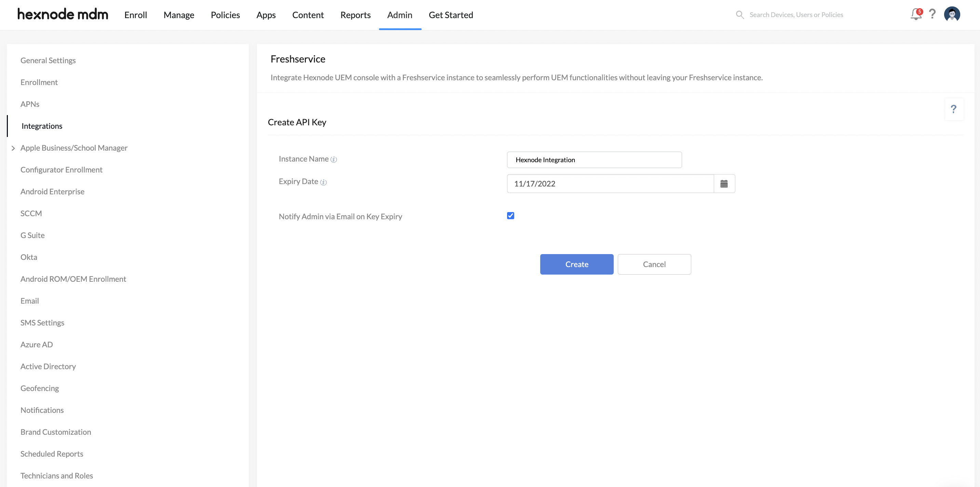Toggle Notify Admin via Email checkbox
The height and width of the screenshot is (487, 980).
pos(511,215)
